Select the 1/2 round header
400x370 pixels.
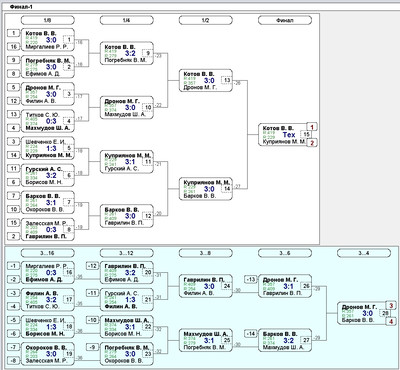pyautogui.click(x=206, y=20)
